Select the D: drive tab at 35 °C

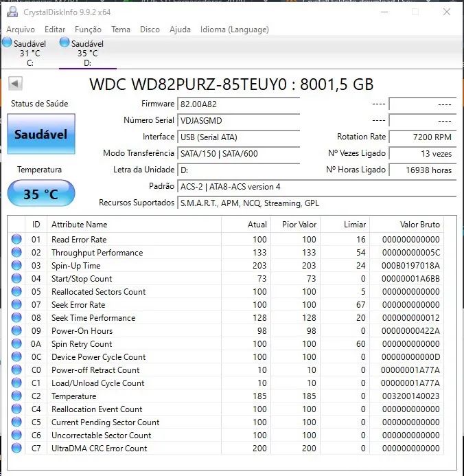[88, 53]
